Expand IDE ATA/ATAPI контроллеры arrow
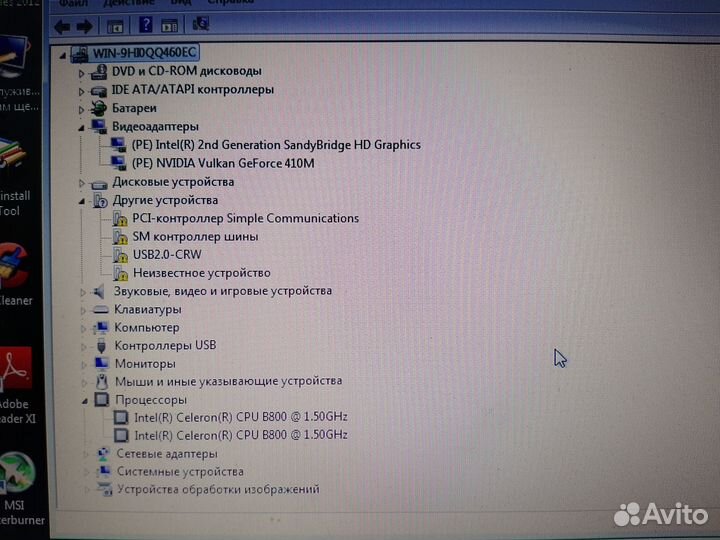Viewport: 720px width, 540px height. pyautogui.click(x=81, y=92)
